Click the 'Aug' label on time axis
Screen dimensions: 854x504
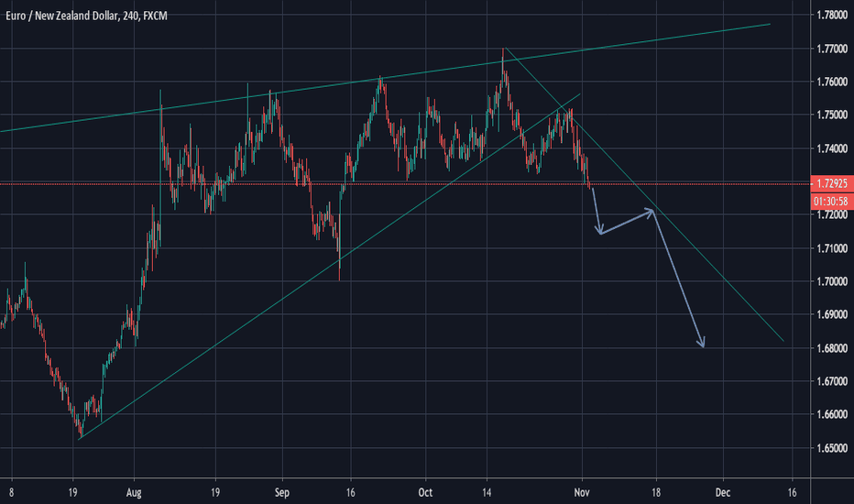134,493
